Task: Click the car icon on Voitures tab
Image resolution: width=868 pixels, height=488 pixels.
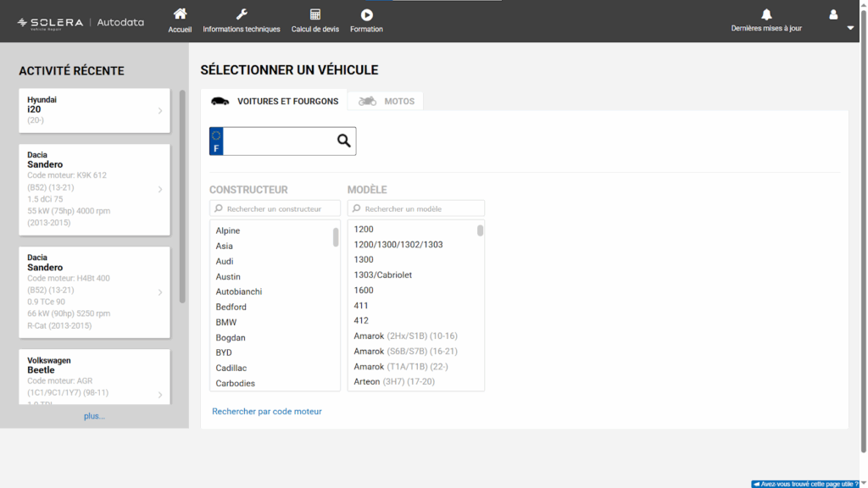Action: 220,102
